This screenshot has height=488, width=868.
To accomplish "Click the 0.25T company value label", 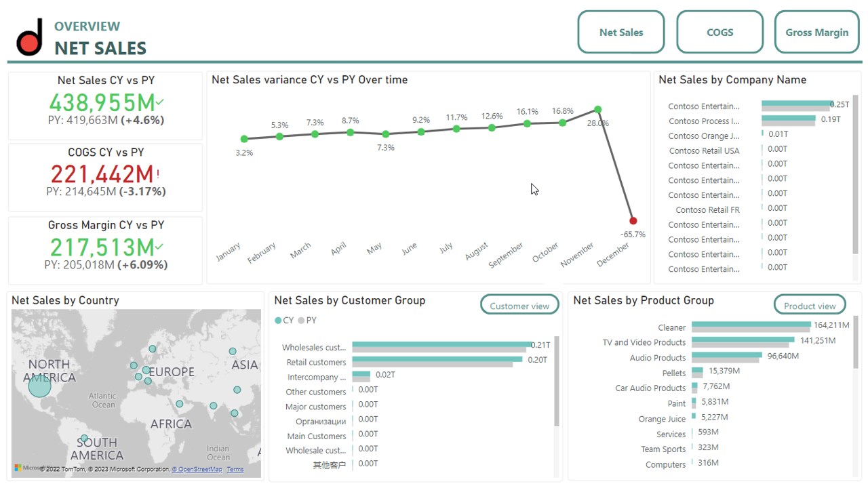I will [840, 104].
